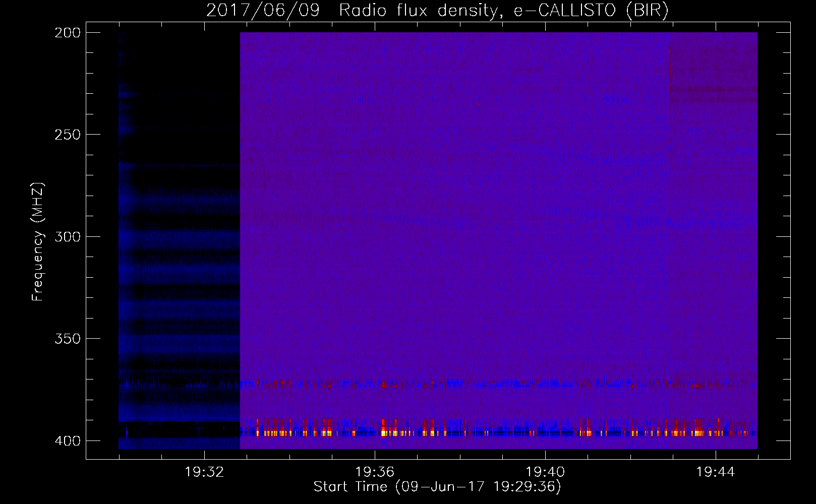
Task: Click the '19:36' time tick label
Action: tap(374, 472)
